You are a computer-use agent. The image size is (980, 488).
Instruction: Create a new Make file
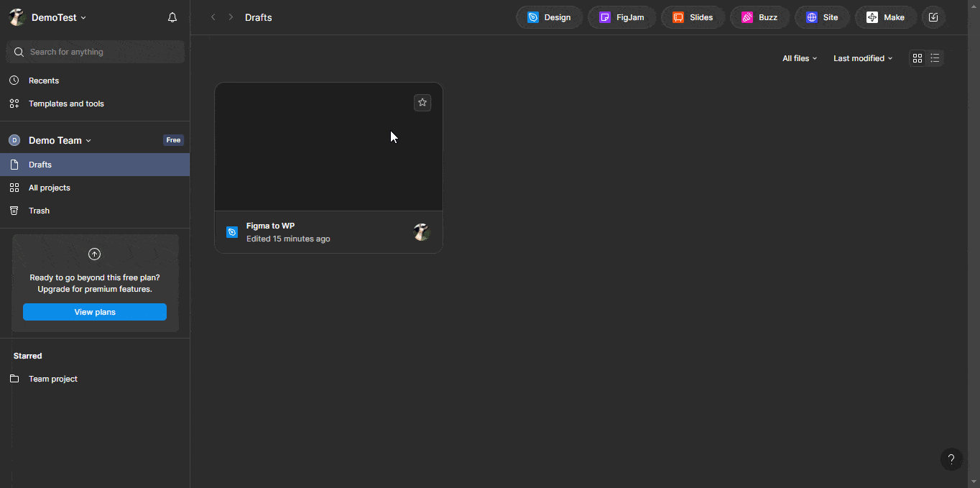(886, 17)
